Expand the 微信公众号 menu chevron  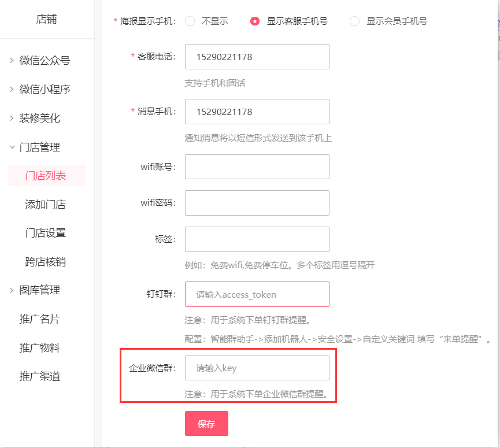coord(12,60)
